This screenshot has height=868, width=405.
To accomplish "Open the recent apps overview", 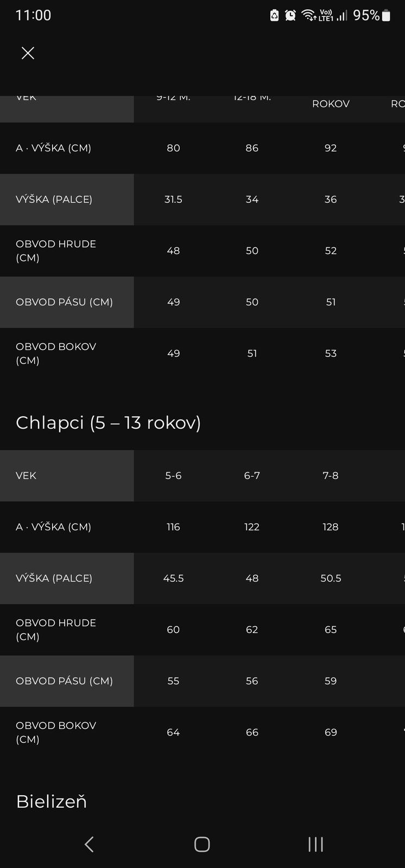I will coord(315,844).
